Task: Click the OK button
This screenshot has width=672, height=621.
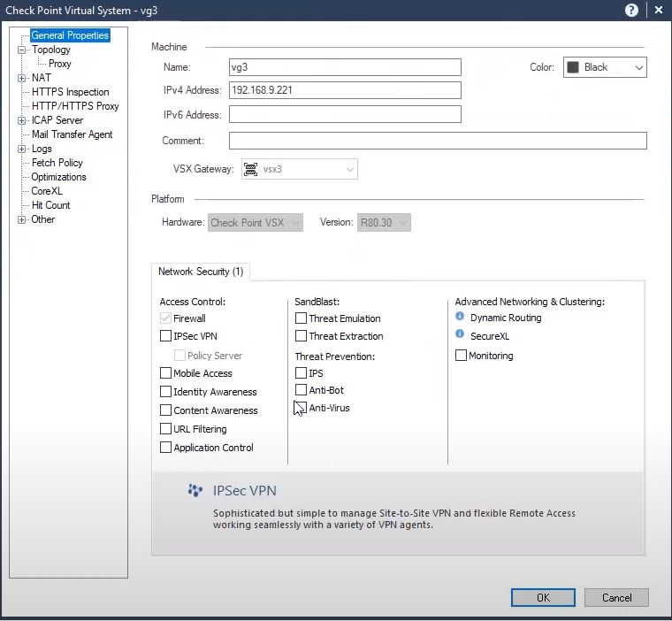Action: click(x=543, y=597)
